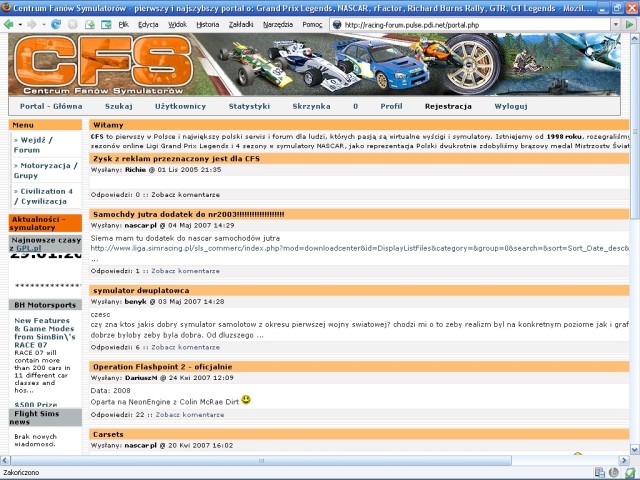Click the vertical scrollbar up arrow

point(635,39)
